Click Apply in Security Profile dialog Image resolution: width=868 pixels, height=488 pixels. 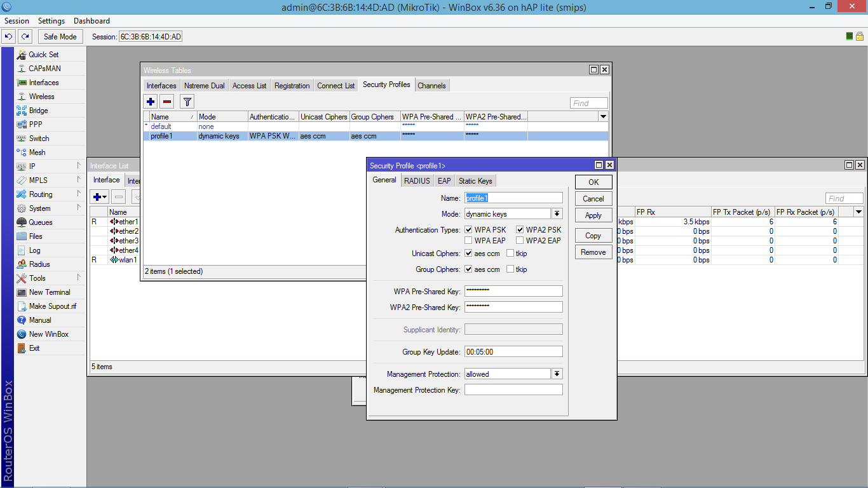[x=593, y=215]
